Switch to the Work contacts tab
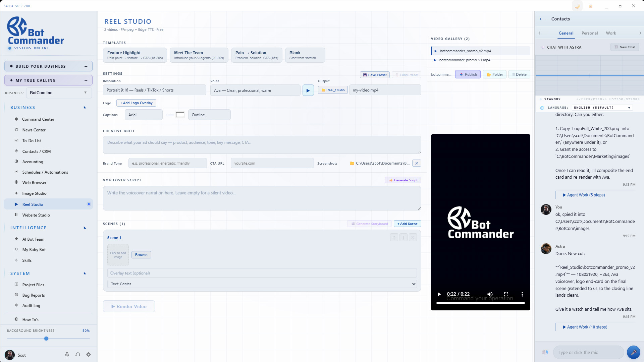The height and width of the screenshot is (362, 644). 611,33
